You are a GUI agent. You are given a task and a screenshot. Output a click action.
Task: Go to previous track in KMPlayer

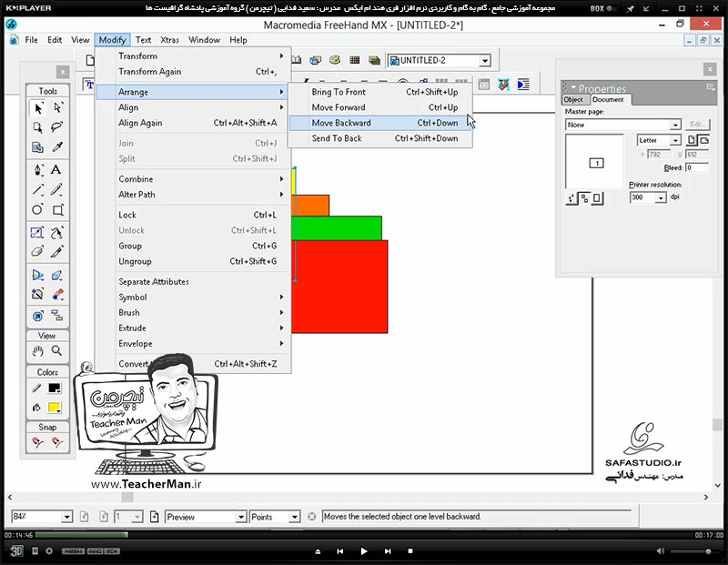point(339,551)
